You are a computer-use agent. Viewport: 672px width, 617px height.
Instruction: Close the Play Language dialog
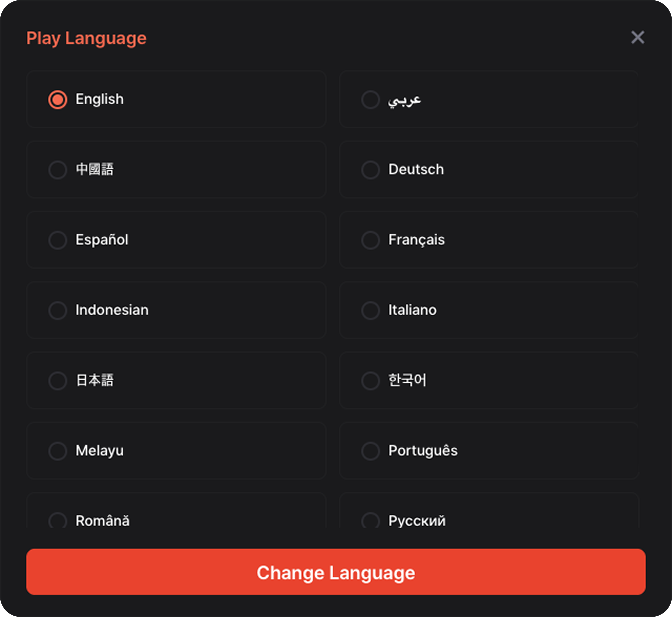coord(637,37)
